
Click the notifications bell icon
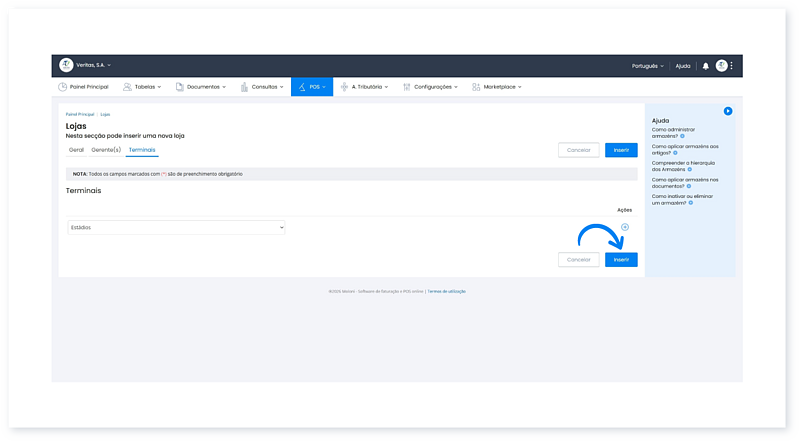(x=705, y=66)
